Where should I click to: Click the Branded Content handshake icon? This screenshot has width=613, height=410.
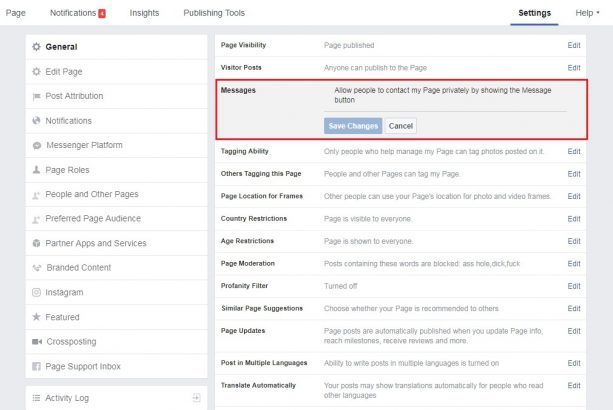point(37,268)
